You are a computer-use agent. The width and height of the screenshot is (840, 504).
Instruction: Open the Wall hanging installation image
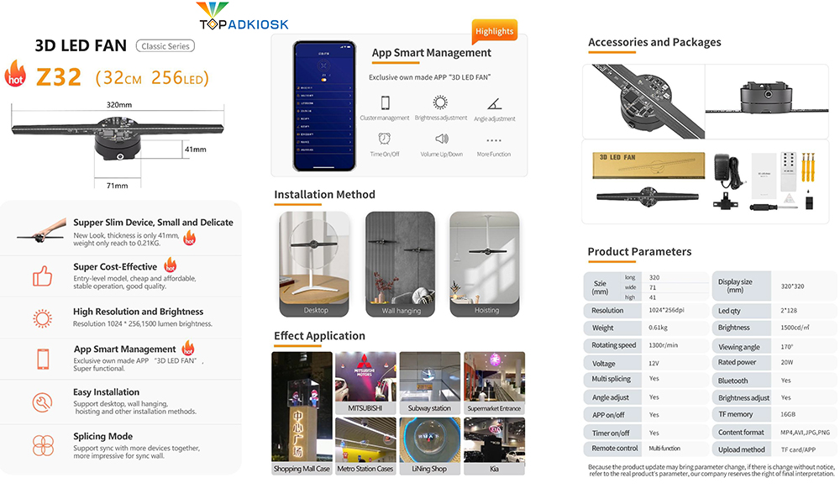click(x=400, y=264)
